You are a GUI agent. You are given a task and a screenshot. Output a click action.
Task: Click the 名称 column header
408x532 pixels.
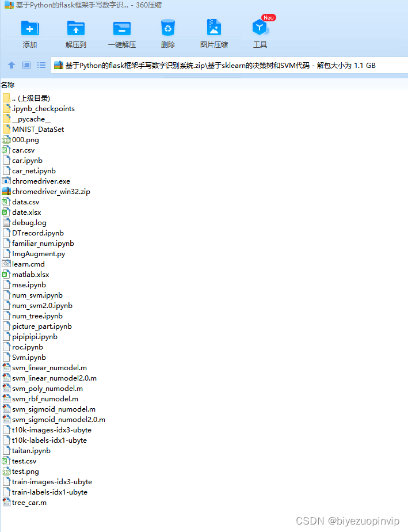[x=7, y=85]
